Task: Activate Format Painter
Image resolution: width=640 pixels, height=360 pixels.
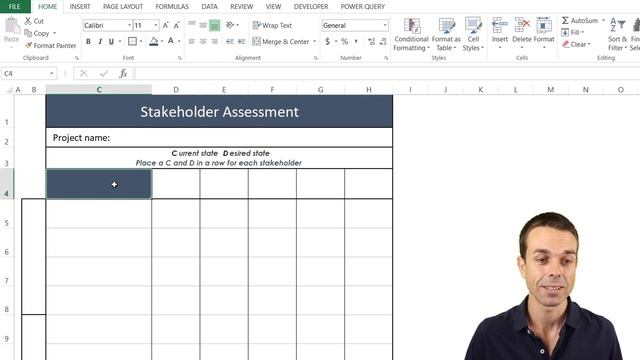Action: pyautogui.click(x=50, y=45)
